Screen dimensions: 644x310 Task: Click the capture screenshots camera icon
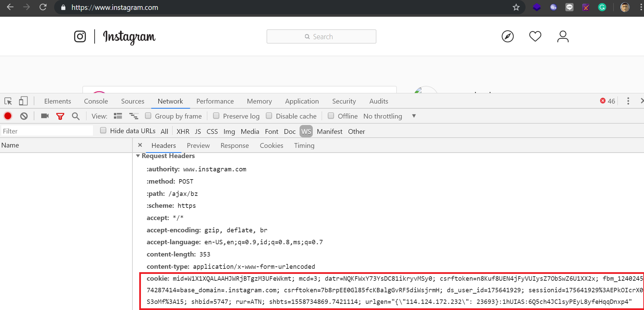(45, 116)
